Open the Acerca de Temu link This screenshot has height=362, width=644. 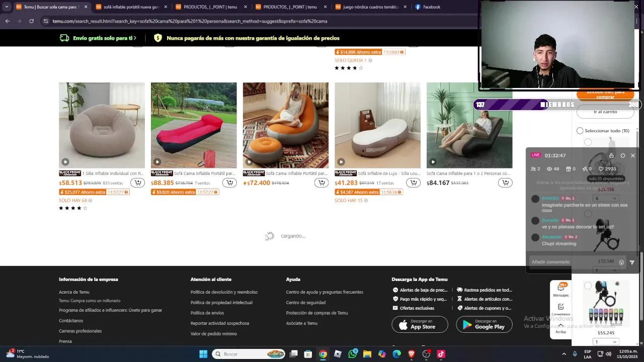point(74,292)
